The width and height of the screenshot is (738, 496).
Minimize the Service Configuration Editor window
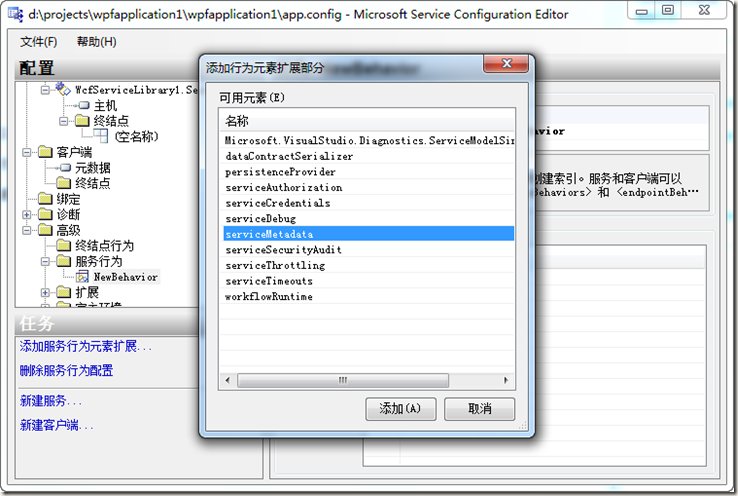pyautogui.click(x=642, y=11)
